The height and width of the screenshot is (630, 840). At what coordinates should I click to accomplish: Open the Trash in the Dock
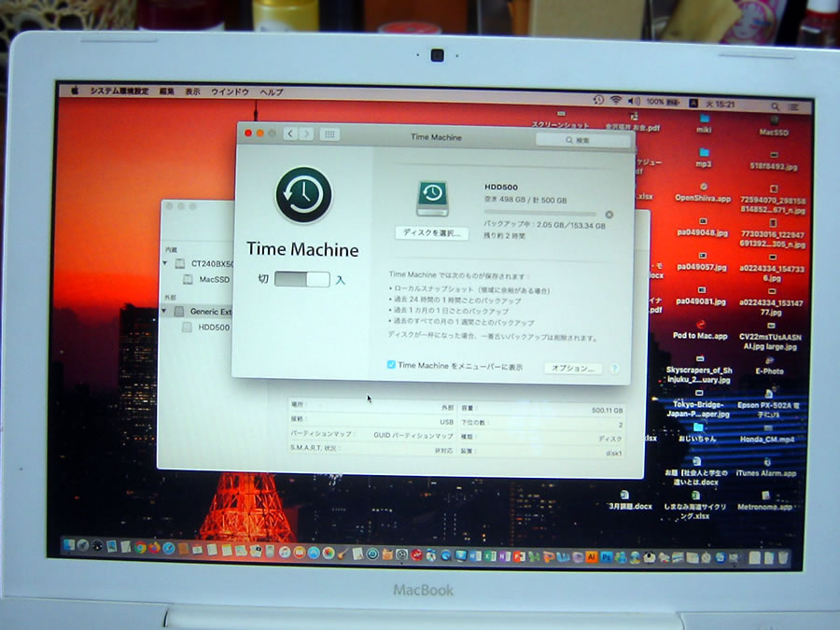[x=783, y=558]
